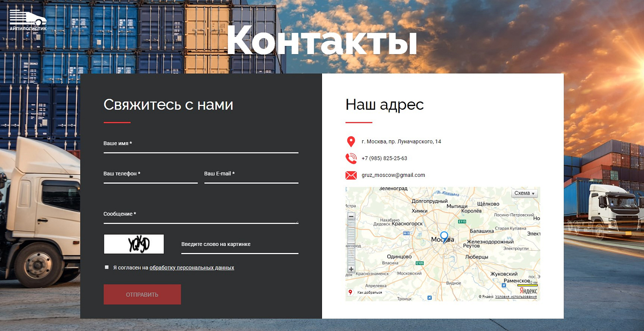Viewport: 644px width, 331px height.
Task: Open the Схема map type dropdown
Action: click(524, 193)
